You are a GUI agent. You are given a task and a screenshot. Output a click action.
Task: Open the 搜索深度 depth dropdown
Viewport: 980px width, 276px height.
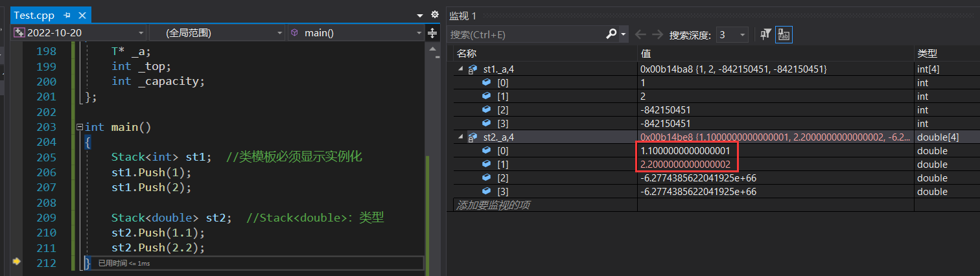coord(732,34)
